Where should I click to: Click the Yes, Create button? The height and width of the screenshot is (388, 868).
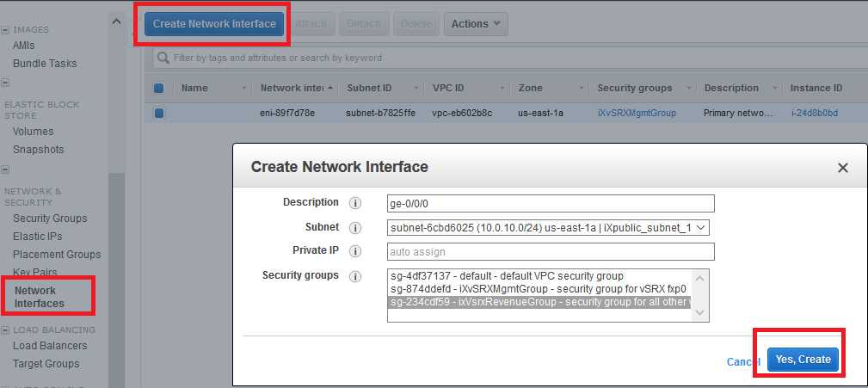(803, 360)
